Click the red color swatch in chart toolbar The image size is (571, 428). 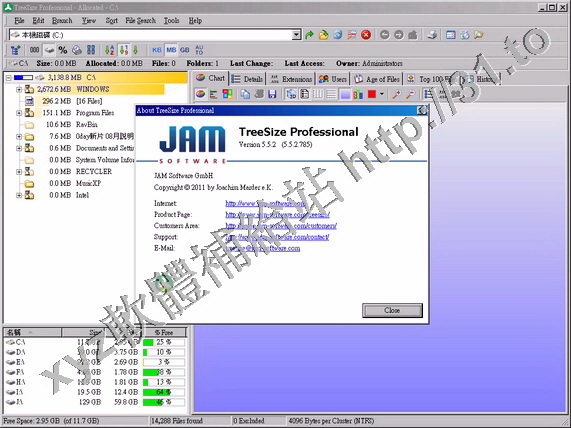click(x=372, y=94)
